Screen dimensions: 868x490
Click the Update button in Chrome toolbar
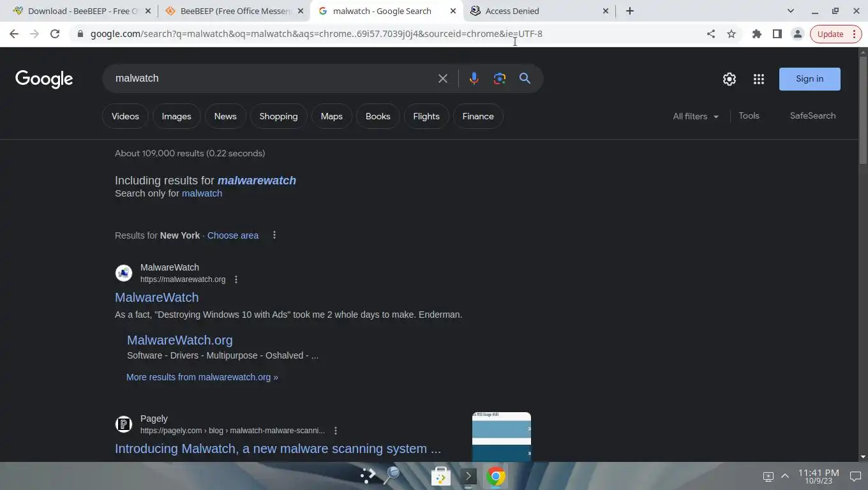830,34
